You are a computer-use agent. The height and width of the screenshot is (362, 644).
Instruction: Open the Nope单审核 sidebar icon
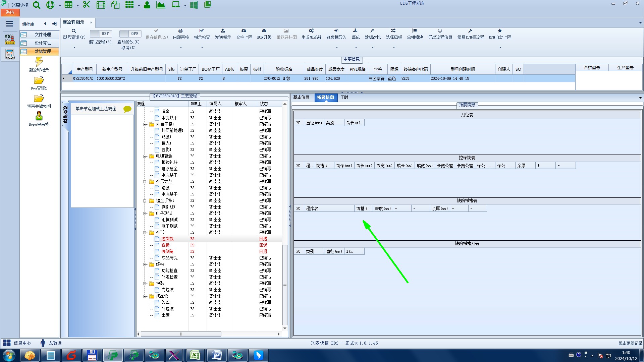pos(39,116)
